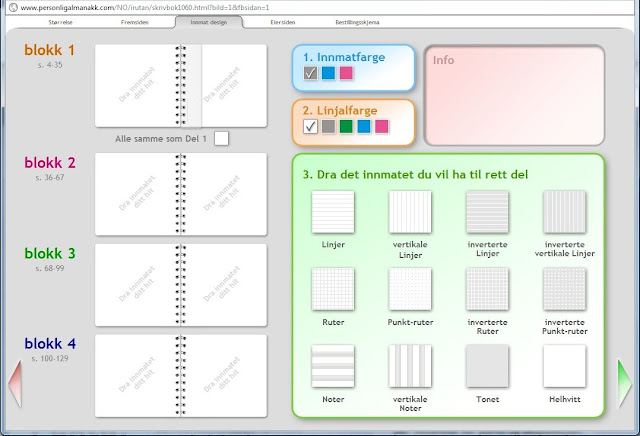Viewport: 640px width, 436px height.
Task: Switch to the Innmat design tab
Action: click(209, 22)
